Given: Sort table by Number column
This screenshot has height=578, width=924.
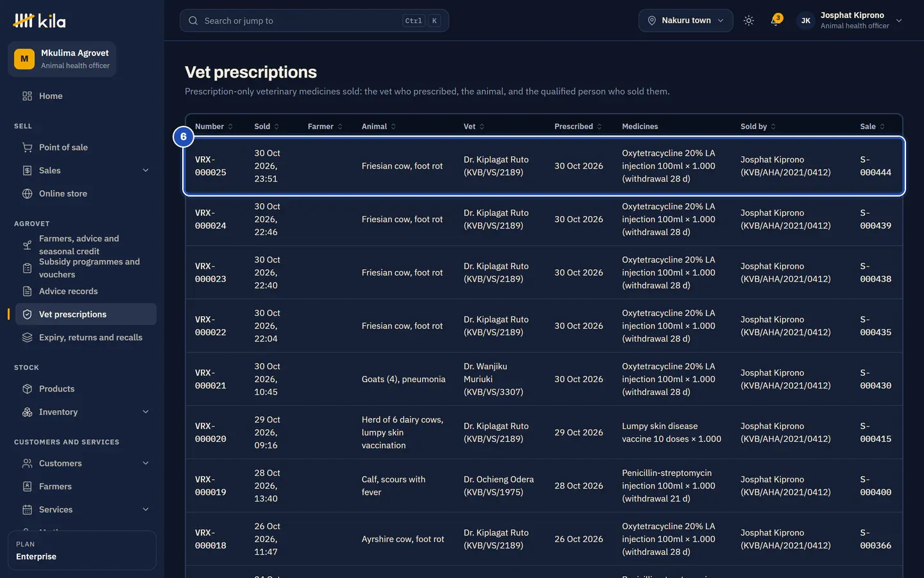Looking at the screenshot, I should [x=214, y=127].
